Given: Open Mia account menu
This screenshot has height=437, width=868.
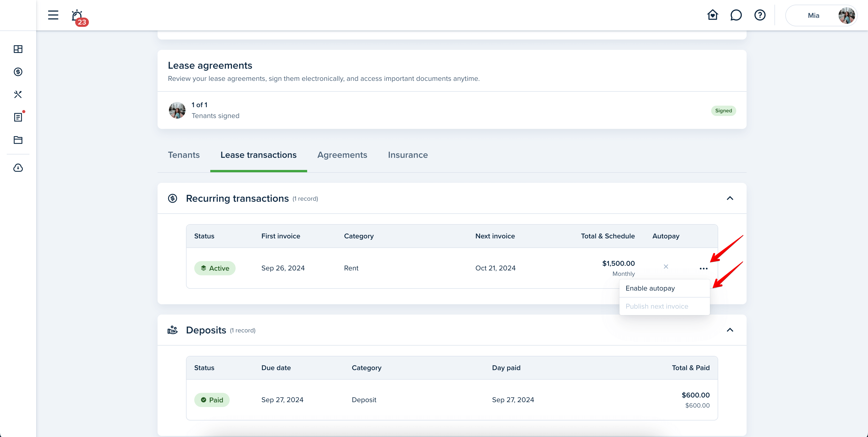Looking at the screenshot, I should pyautogui.click(x=821, y=15).
